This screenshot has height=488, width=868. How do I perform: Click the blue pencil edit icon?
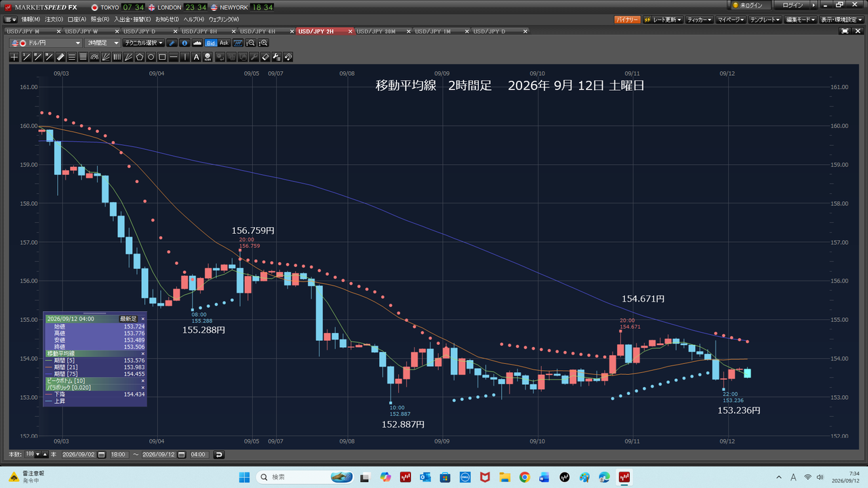(x=172, y=43)
